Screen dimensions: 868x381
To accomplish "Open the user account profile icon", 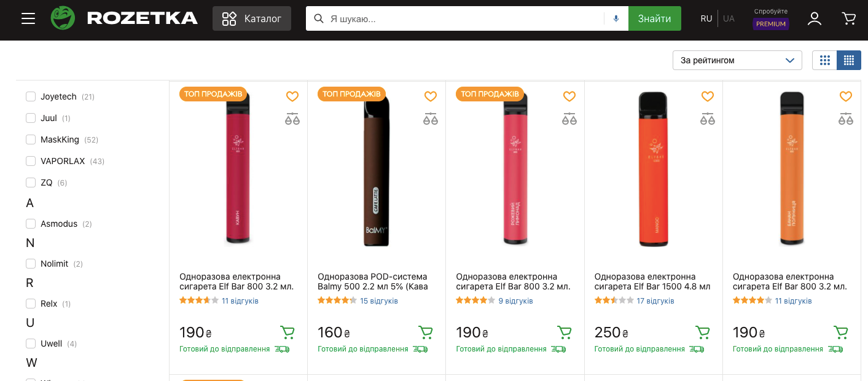I will click(815, 18).
